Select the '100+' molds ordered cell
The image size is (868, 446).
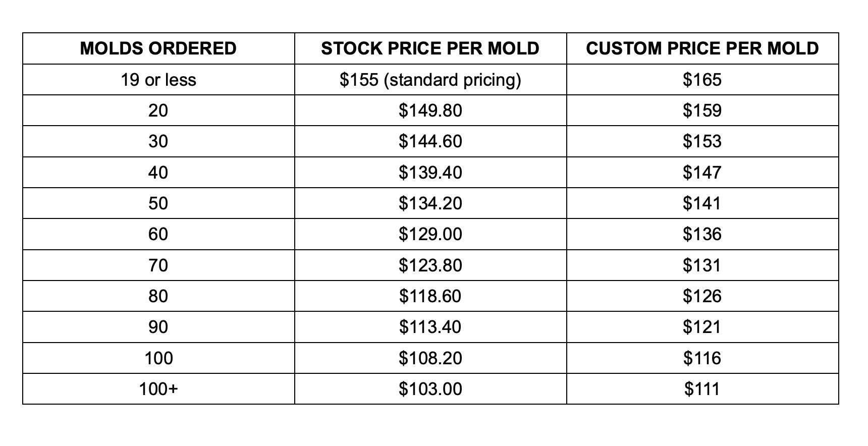click(158, 389)
